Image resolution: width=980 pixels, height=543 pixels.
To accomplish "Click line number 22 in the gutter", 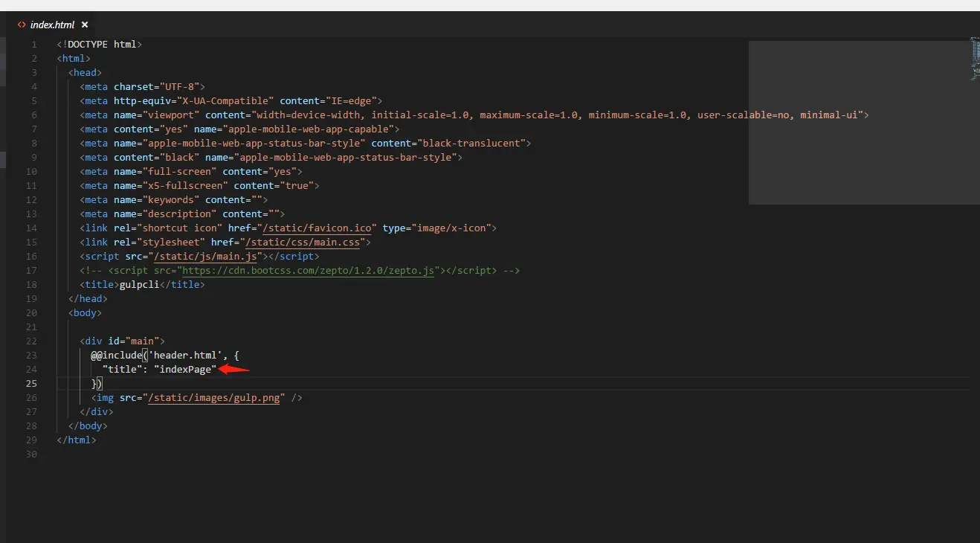I will pos(31,341).
